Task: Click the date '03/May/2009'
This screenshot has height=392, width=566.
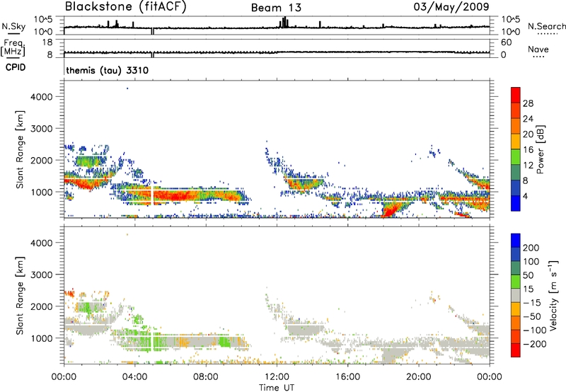Action: (451, 6)
